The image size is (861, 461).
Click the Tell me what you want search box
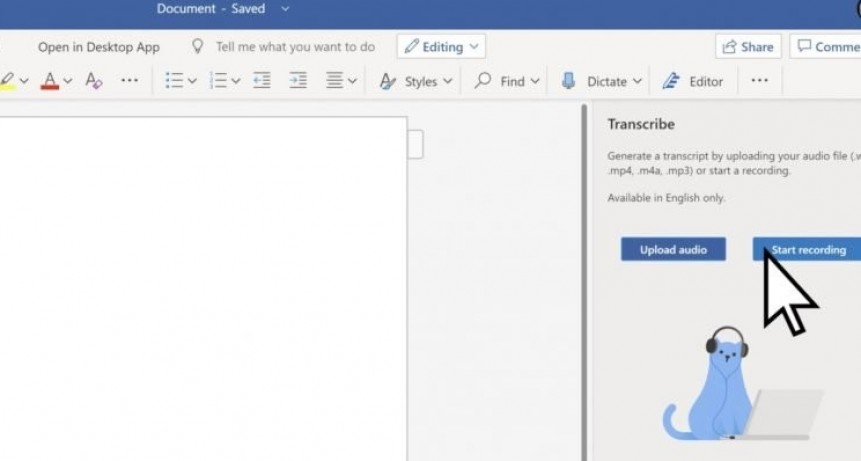(x=283, y=47)
